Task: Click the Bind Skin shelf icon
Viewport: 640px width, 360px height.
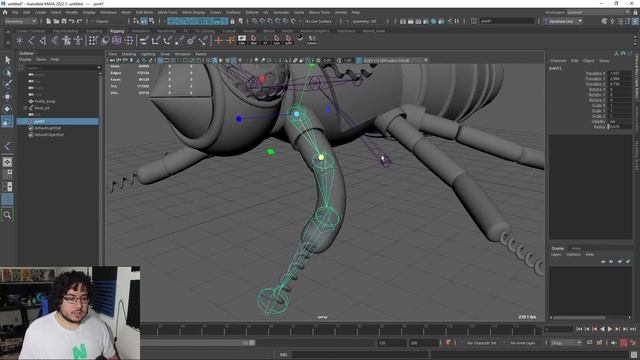Action: 55,40
